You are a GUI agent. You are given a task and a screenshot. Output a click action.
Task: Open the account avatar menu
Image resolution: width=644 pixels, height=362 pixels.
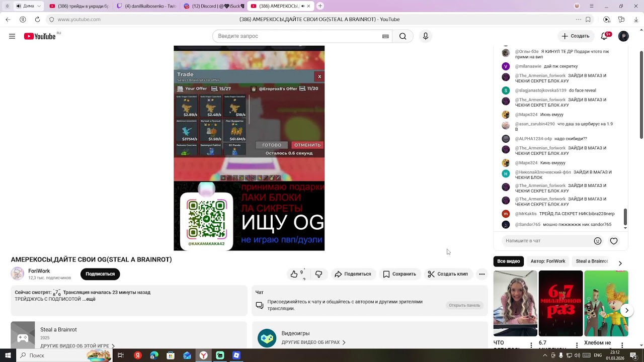tap(623, 36)
